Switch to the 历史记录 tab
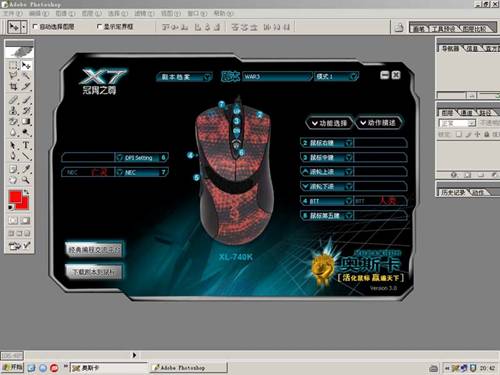Screen dimensions: 500x375 [452, 192]
